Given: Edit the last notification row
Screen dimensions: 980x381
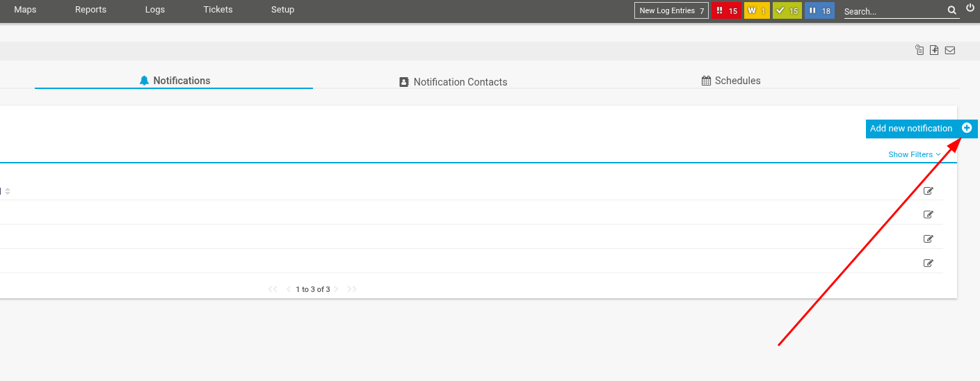Looking at the screenshot, I should 928,263.
